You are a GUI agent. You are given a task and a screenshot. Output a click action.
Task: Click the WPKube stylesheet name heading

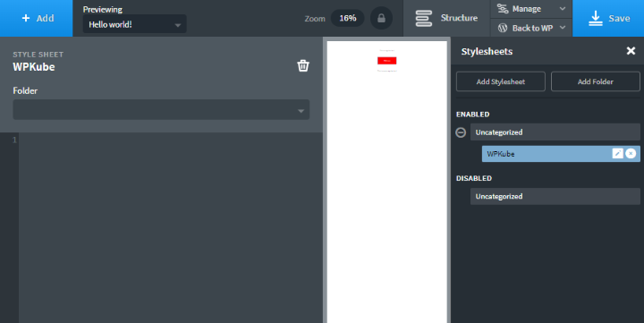point(34,66)
